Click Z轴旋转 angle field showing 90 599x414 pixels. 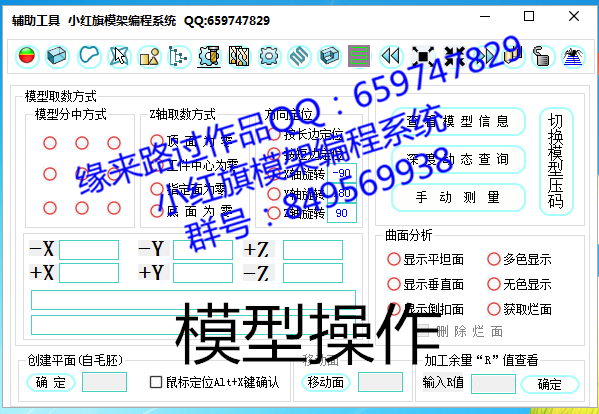point(342,213)
